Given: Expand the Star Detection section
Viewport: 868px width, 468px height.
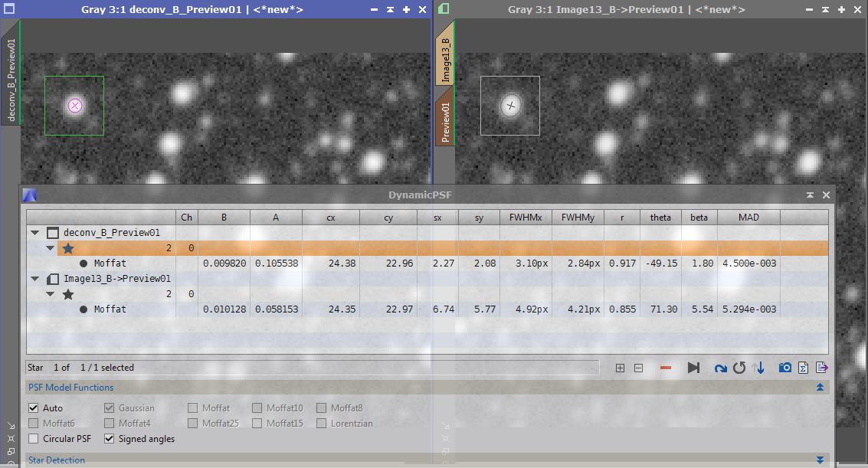Looking at the screenshot, I should pos(820,460).
